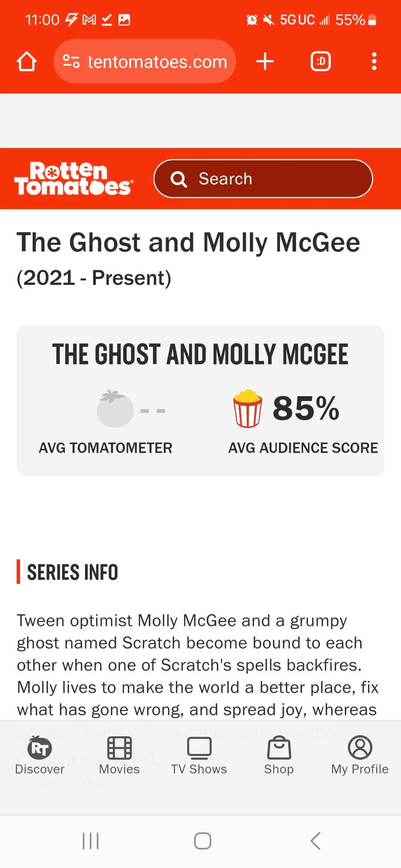This screenshot has height=868, width=401.
Task: Open the 85% audience score
Action: click(306, 408)
